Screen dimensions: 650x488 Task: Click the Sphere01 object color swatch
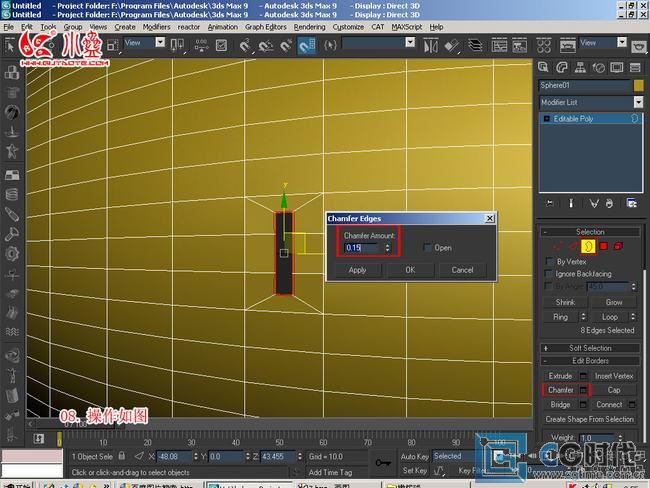click(x=638, y=85)
